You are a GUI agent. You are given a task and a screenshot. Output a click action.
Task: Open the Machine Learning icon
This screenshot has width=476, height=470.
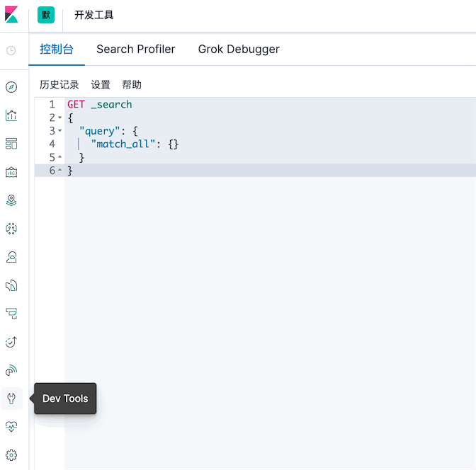11,229
